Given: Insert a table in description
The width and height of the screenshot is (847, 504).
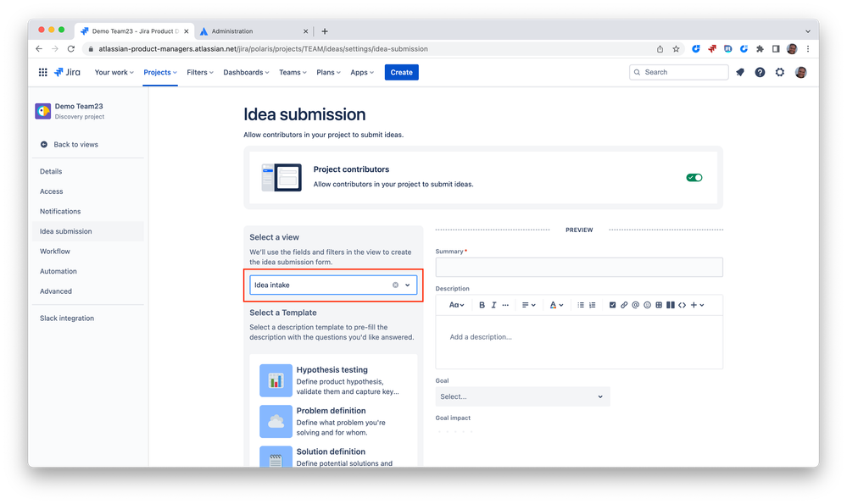Looking at the screenshot, I should (x=659, y=305).
